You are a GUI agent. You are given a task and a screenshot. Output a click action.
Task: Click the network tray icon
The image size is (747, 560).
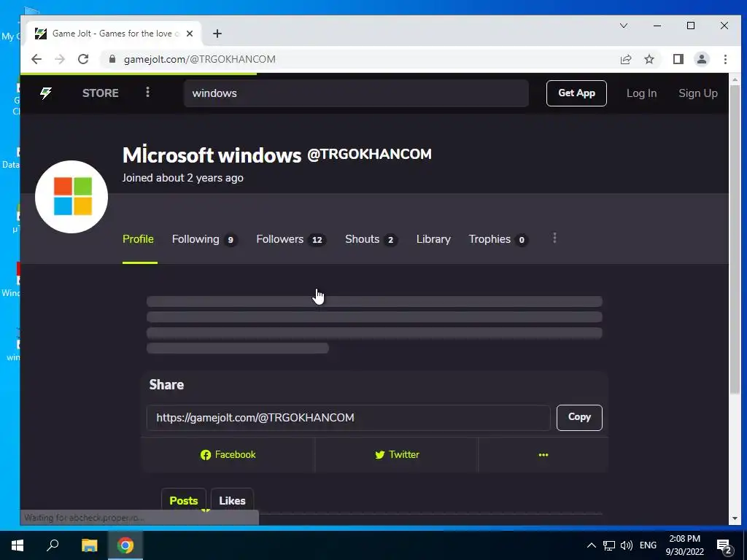click(609, 545)
